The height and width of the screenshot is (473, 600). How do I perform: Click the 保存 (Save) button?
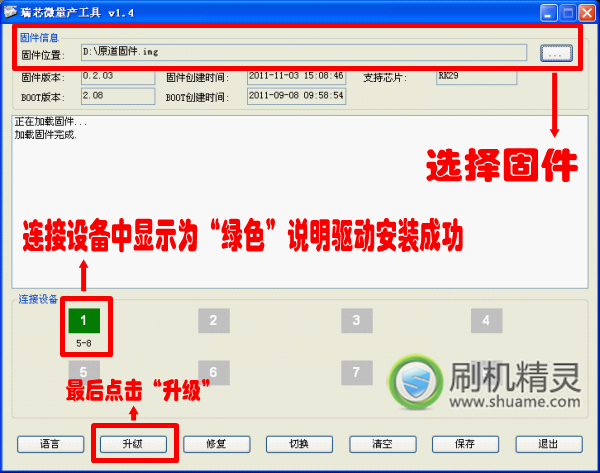tap(465, 444)
